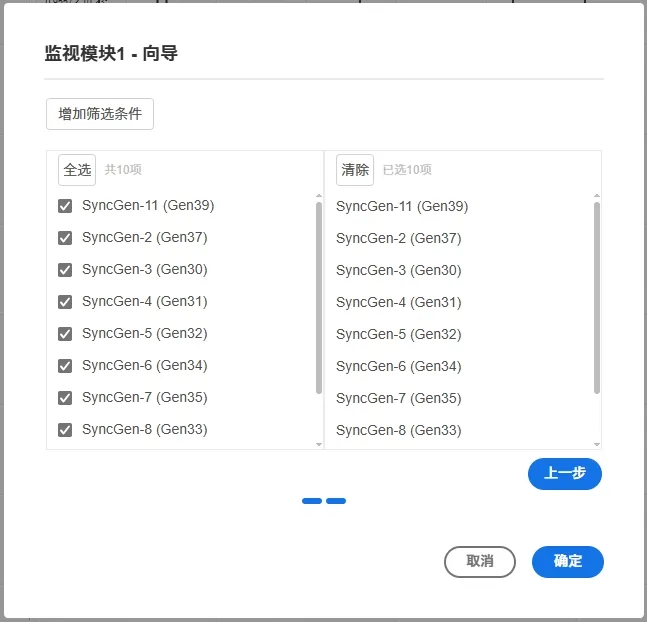This screenshot has height=622, width=647.
Task: Confirm the wizard with 确定
Action: tap(568, 561)
